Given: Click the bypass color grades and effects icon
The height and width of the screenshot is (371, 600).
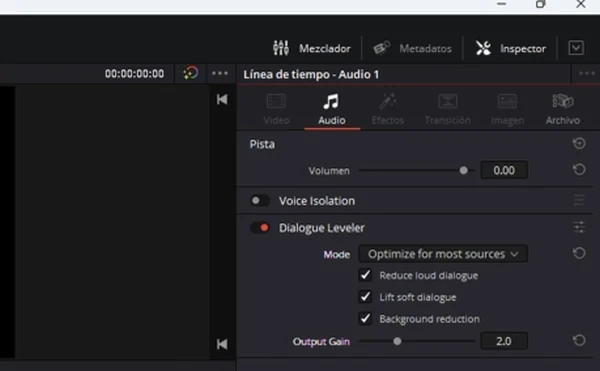Looking at the screenshot, I should 191,73.
